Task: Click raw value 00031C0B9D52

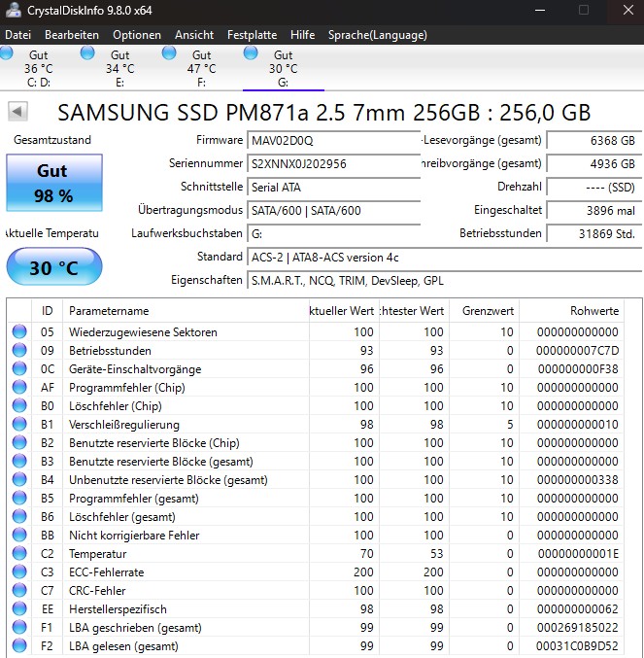Action: coord(577,645)
